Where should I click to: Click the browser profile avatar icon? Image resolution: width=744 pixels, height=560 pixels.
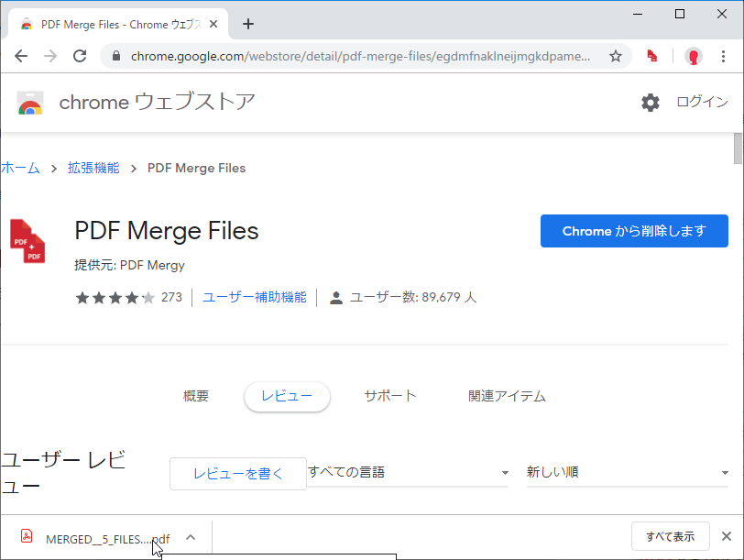click(x=694, y=56)
